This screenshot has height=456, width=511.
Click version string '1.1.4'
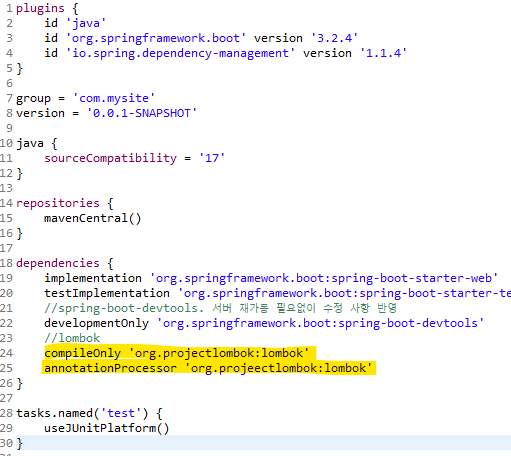tap(383, 53)
